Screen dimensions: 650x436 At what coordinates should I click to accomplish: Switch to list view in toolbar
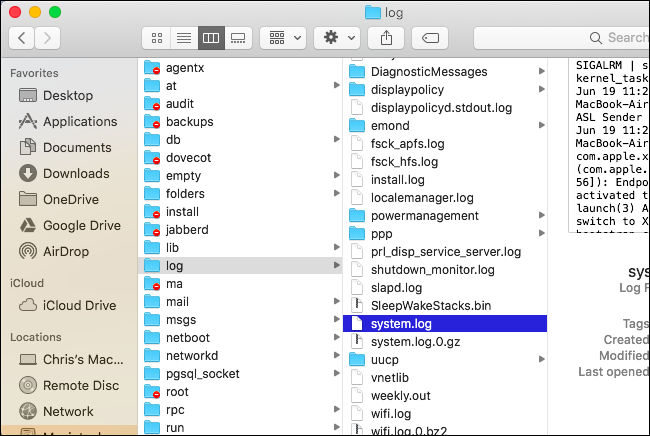coord(184,38)
